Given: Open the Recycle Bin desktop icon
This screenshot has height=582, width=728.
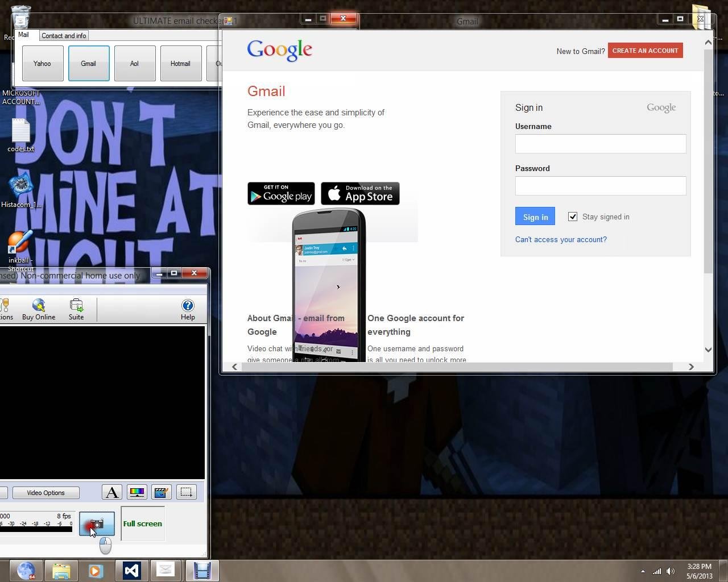Looking at the screenshot, I should (x=20, y=17).
